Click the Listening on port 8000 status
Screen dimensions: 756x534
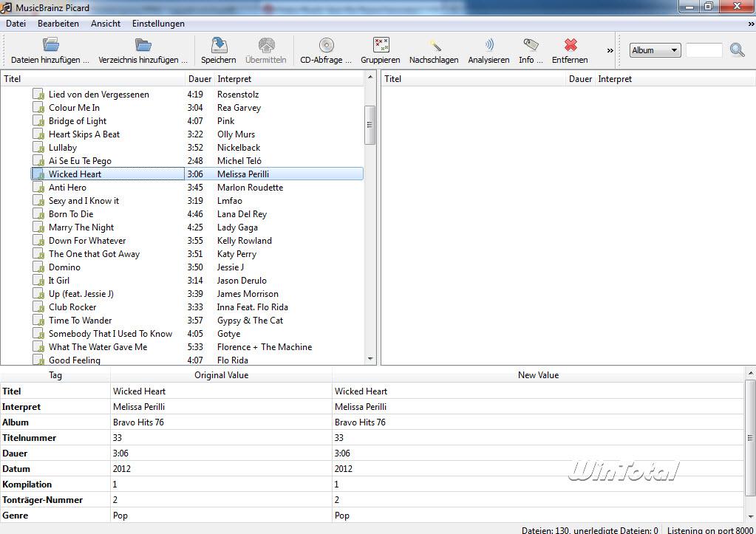709,530
